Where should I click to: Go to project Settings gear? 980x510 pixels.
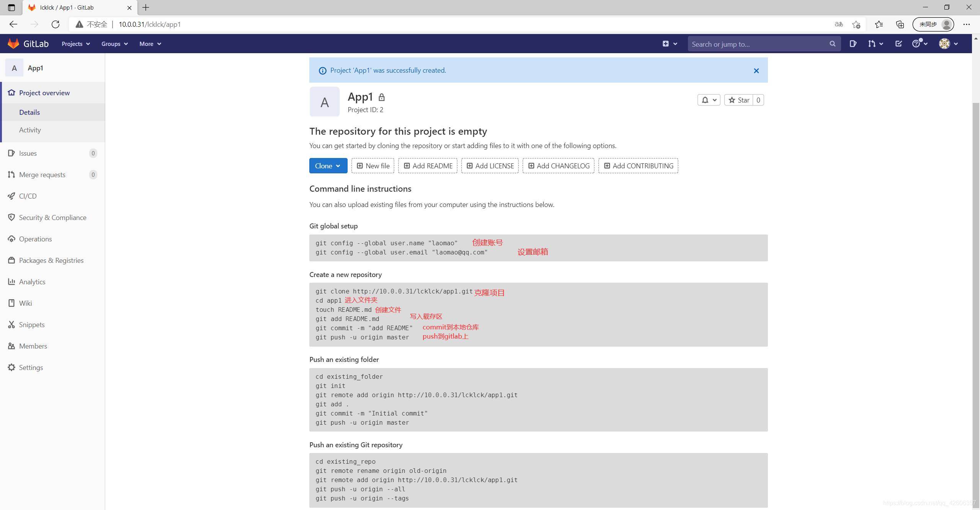coord(31,367)
